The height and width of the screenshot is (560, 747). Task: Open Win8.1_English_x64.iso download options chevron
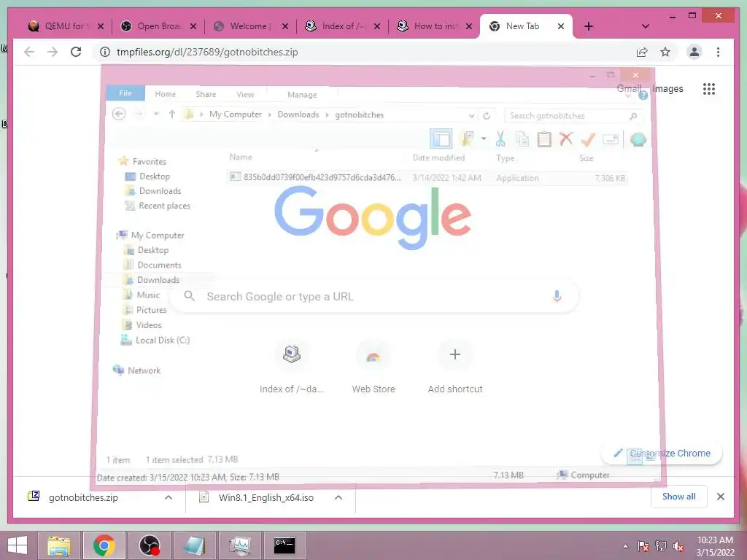pos(338,497)
